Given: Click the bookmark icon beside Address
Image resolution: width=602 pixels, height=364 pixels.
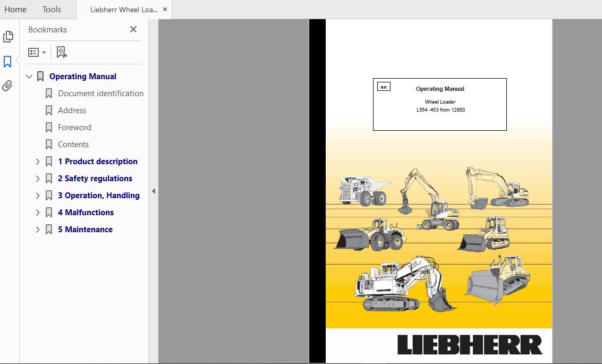Looking at the screenshot, I should (49, 111).
